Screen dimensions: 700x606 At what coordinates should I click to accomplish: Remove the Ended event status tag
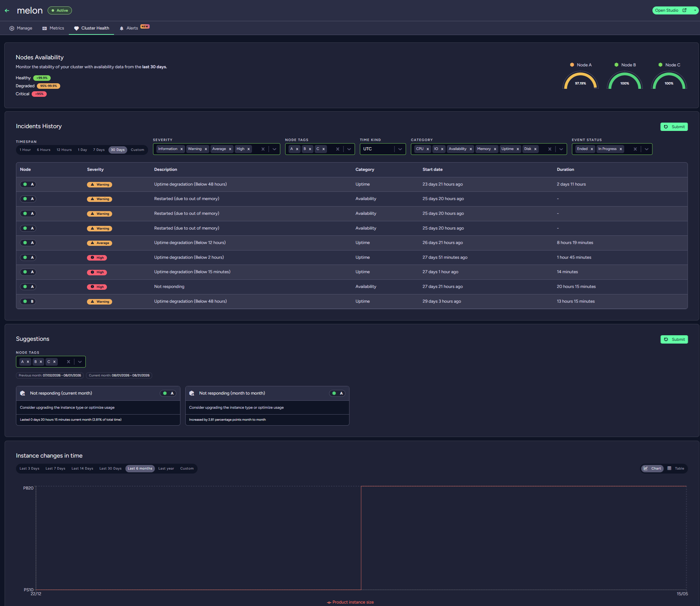point(592,149)
